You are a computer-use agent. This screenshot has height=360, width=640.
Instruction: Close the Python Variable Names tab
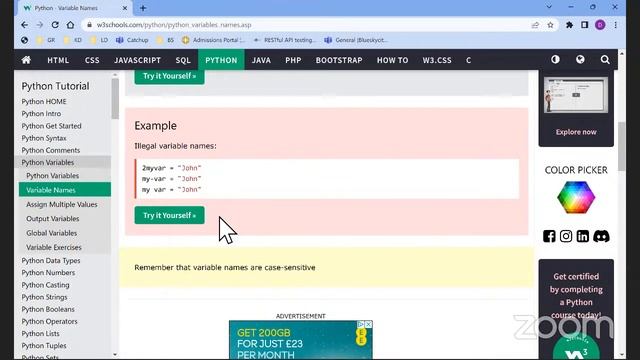click(x=125, y=8)
